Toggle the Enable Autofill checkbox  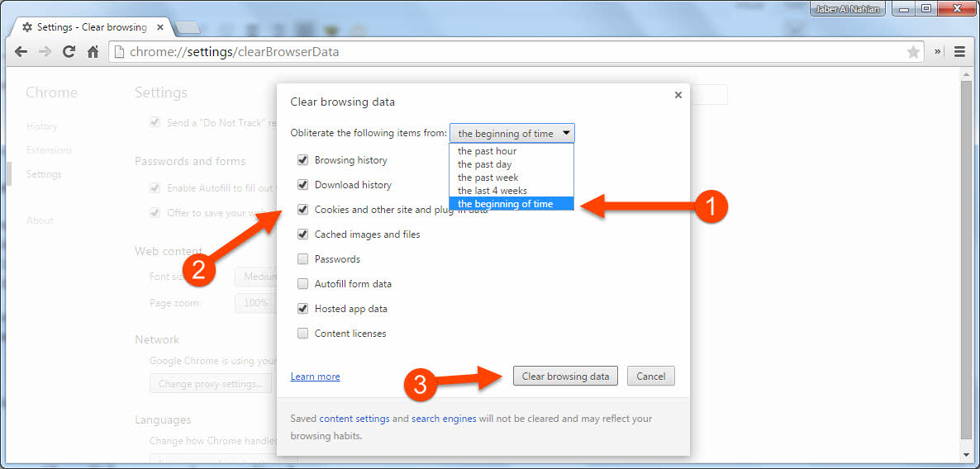pyautogui.click(x=155, y=188)
